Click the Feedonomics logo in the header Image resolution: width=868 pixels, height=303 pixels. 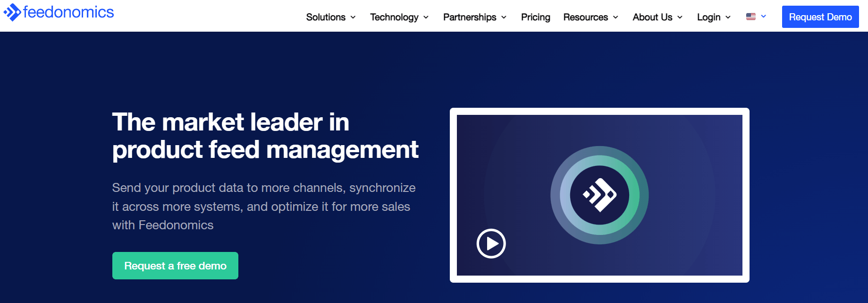click(59, 12)
